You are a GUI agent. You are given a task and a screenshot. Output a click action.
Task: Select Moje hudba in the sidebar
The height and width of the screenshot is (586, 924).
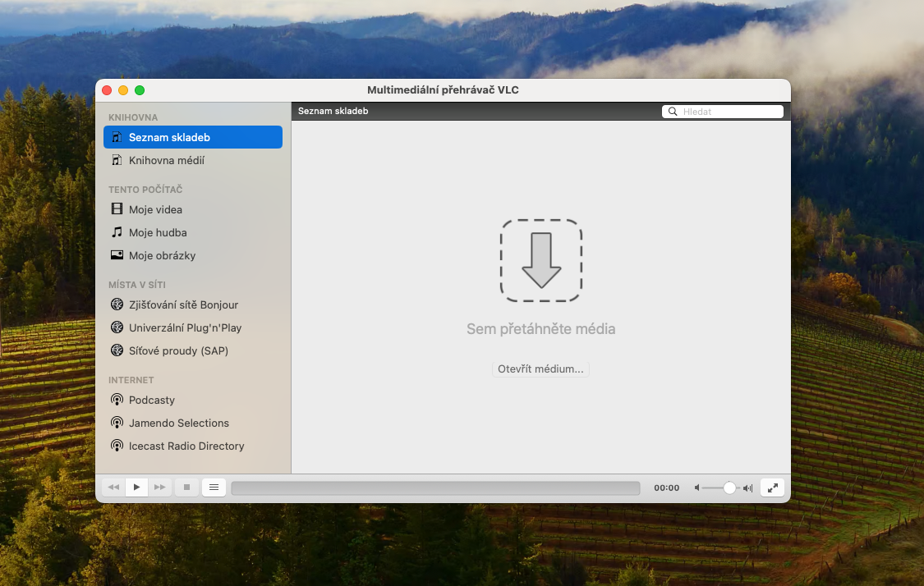[158, 232]
